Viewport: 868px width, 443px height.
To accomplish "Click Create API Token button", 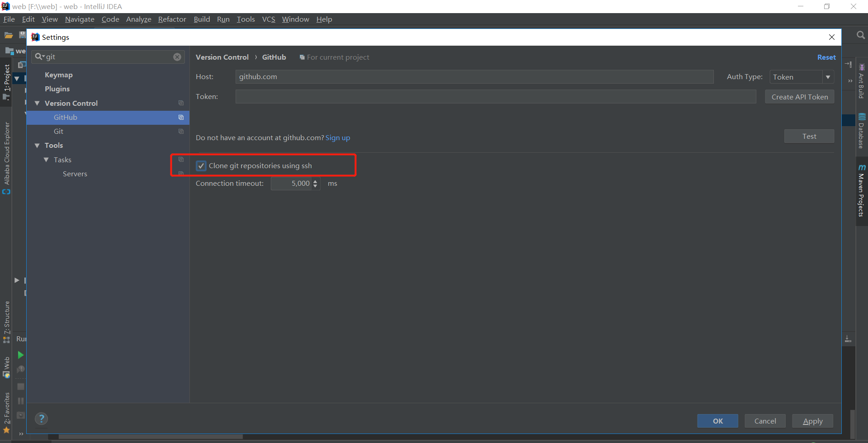I will 800,97.
